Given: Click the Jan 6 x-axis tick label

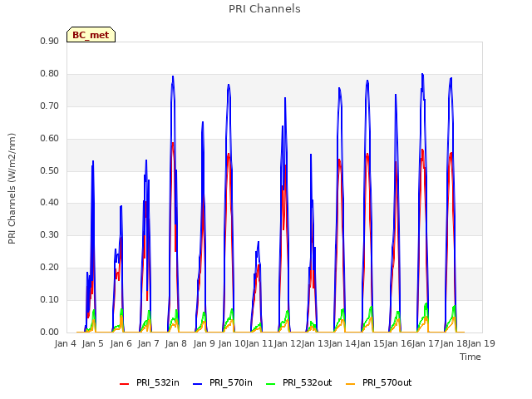Looking at the screenshot, I should [x=121, y=343].
